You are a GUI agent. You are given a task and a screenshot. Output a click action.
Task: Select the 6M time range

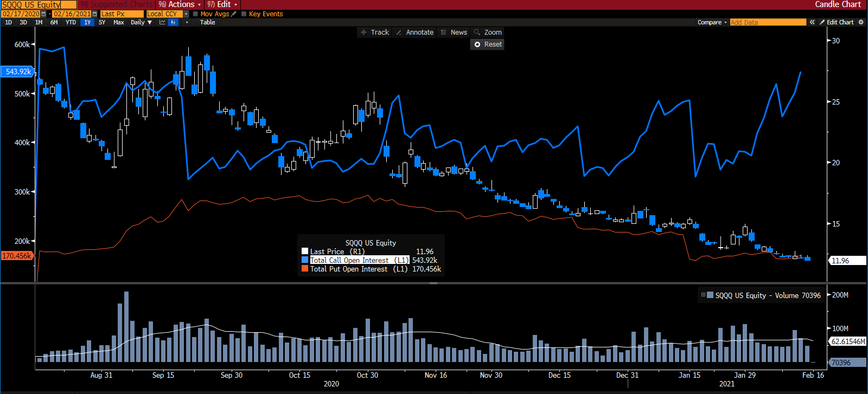point(54,22)
